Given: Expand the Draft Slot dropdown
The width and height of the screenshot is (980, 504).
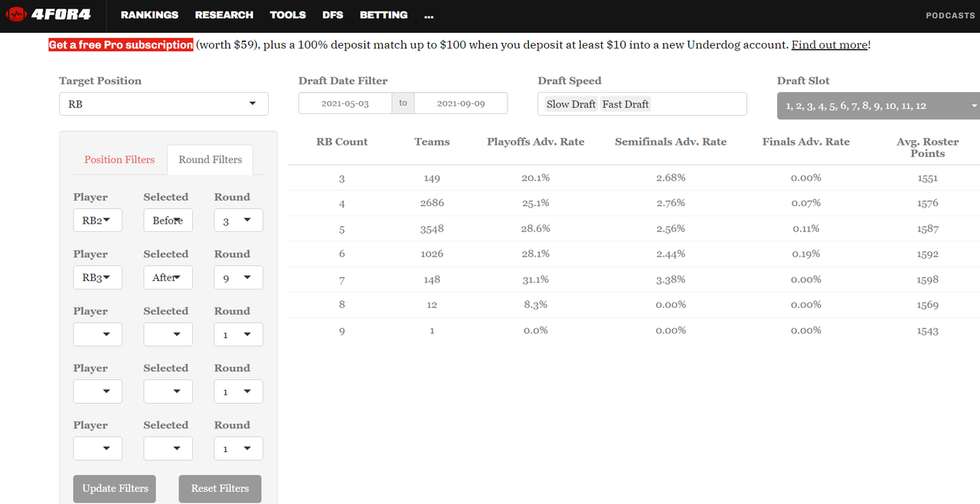Looking at the screenshot, I should [877, 106].
